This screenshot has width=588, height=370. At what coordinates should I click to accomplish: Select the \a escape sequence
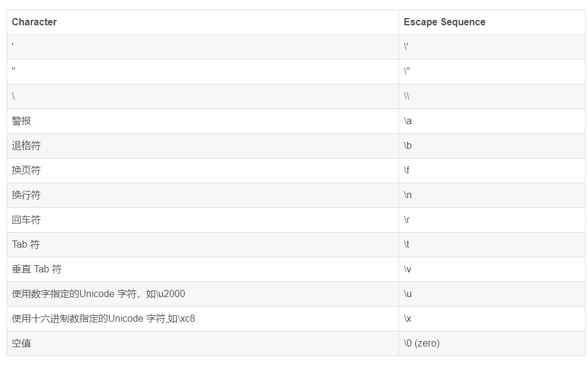(x=407, y=121)
